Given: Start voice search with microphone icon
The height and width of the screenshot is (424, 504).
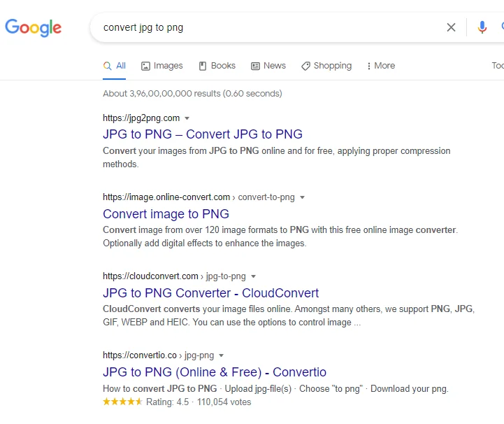Looking at the screenshot, I should (482, 27).
